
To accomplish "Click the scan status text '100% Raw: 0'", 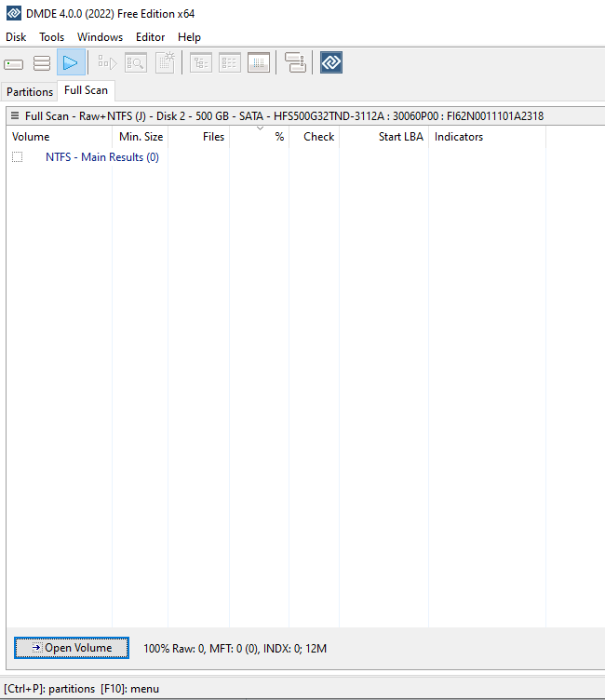I will pyautogui.click(x=174, y=648).
